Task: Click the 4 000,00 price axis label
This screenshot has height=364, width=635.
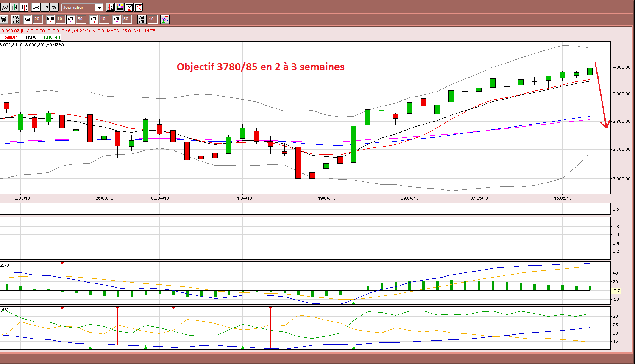Action: (x=622, y=67)
